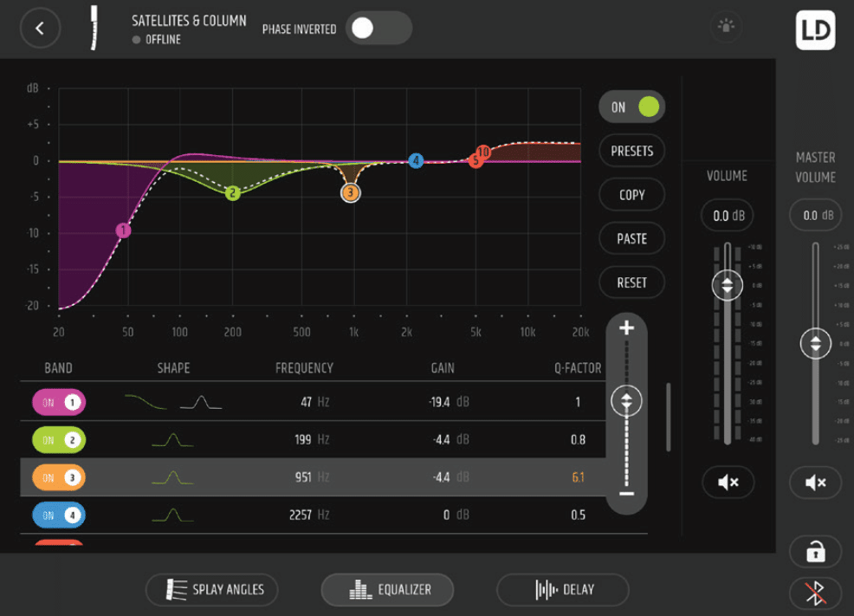Switch to the Delay tab

click(x=562, y=590)
